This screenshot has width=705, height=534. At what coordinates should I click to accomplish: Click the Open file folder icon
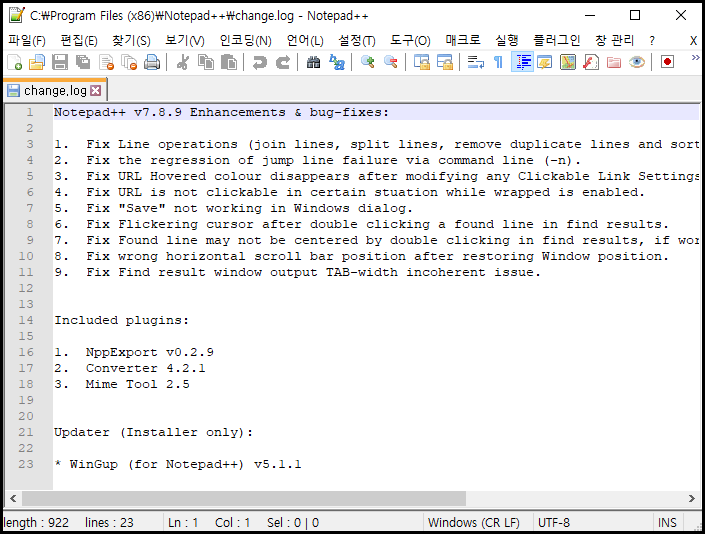pyautogui.click(x=37, y=62)
